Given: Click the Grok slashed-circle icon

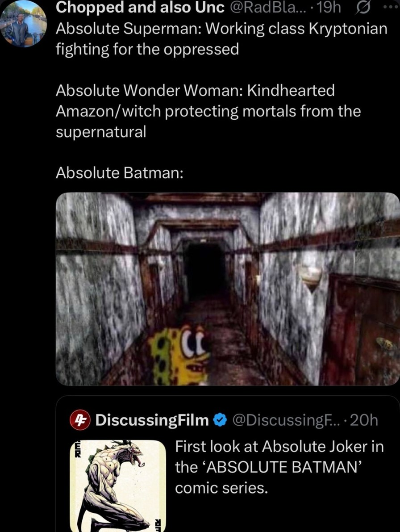Looking at the screenshot, I should coord(362,8).
